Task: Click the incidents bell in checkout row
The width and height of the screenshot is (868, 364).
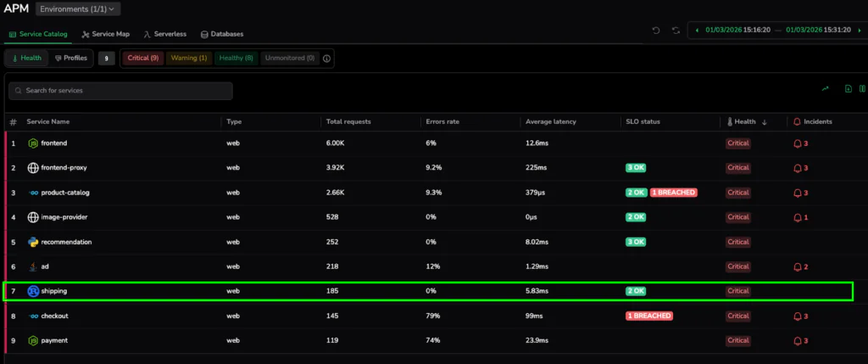Action: pos(797,316)
